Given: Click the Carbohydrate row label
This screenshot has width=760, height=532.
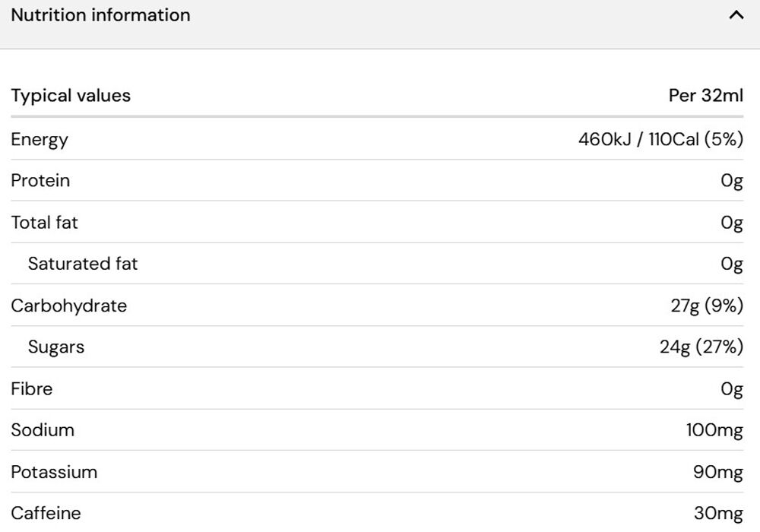Looking at the screenshot, I should click(69, 306).
